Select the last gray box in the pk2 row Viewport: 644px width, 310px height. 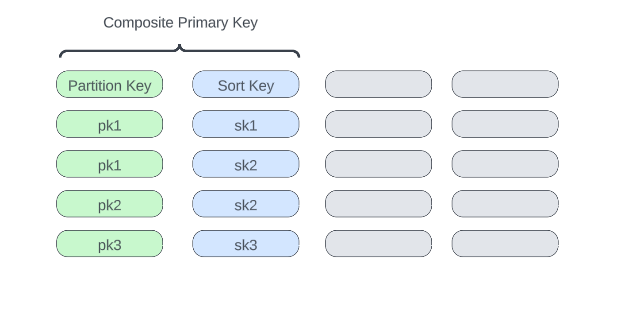pyautogui.click(x=505, y=204)
